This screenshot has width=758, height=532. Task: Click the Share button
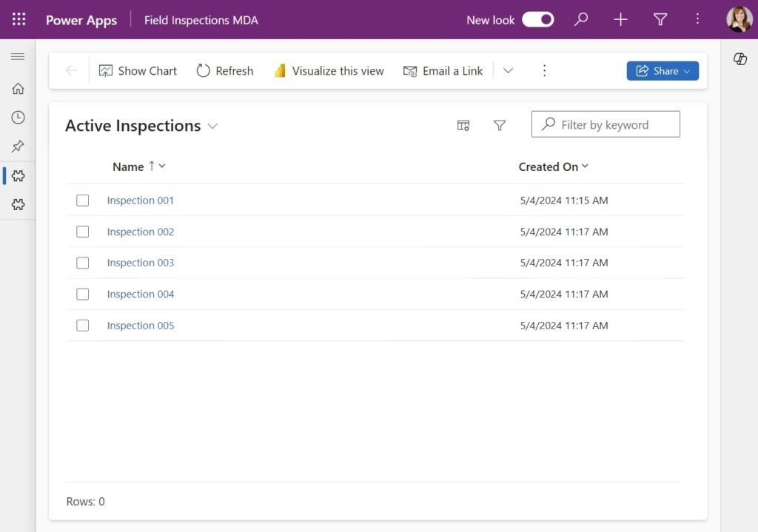click(x=663, y=71)
